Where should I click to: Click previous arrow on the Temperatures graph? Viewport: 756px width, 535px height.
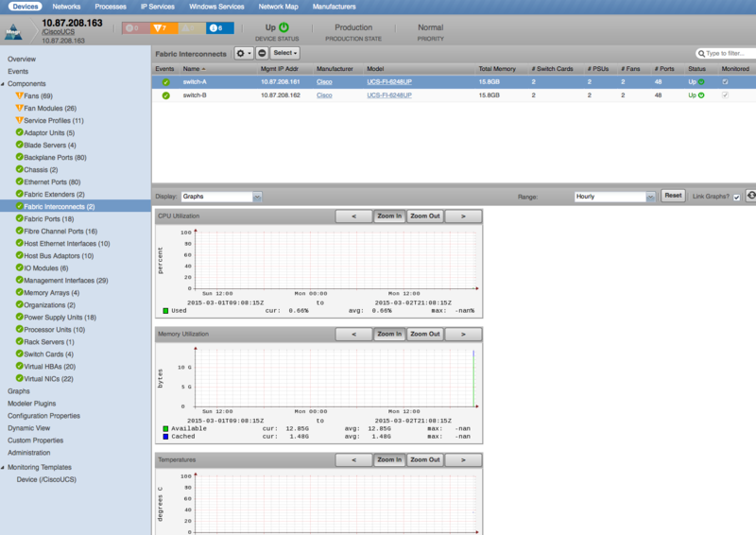pos(353,459)
